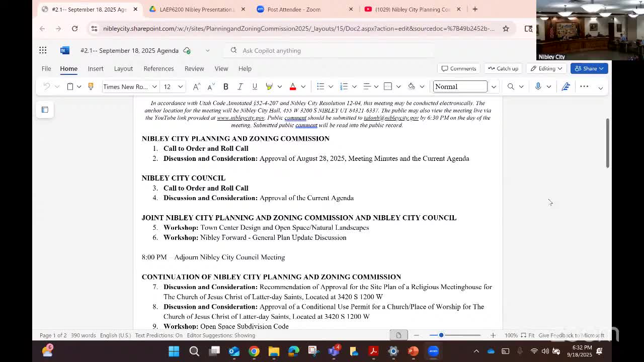Click the Catch up button
The width and height of the screenshot is (644, 362).
pyautogui.click(x=503, y=68)
